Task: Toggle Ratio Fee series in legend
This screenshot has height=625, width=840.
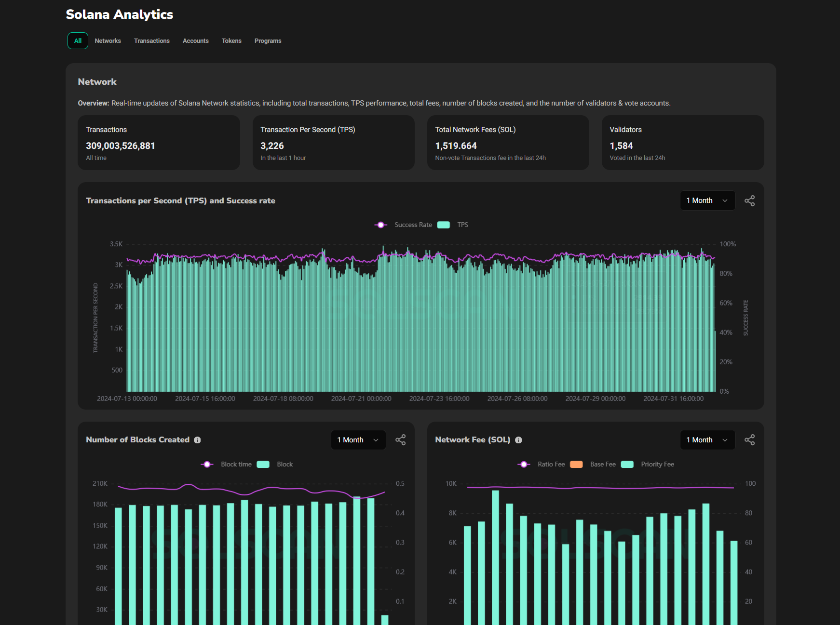Action: 541,465
